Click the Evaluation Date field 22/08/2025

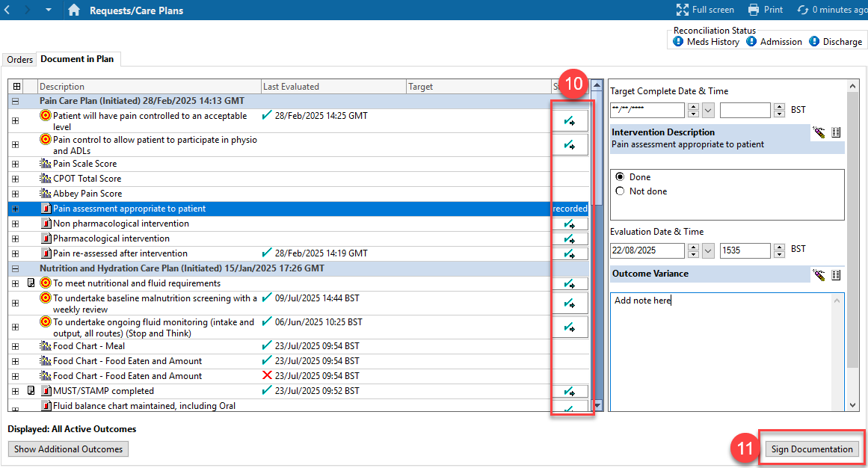pos(647,250)
